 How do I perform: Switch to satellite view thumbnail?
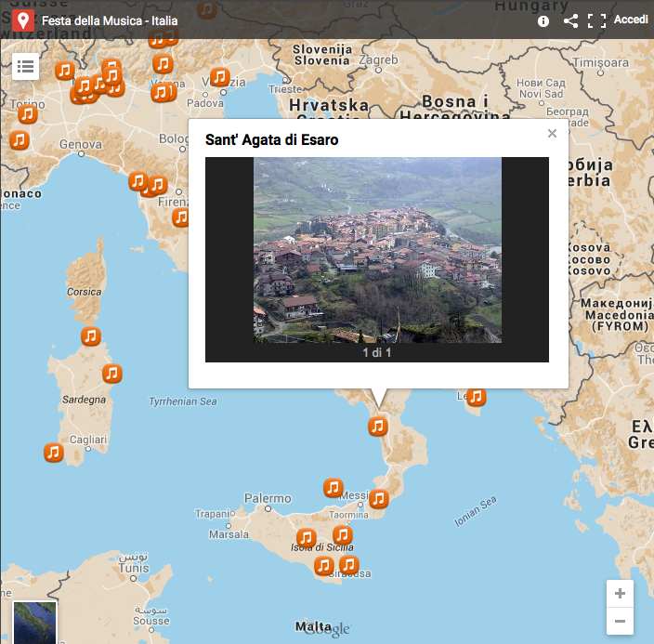[35, 622]
